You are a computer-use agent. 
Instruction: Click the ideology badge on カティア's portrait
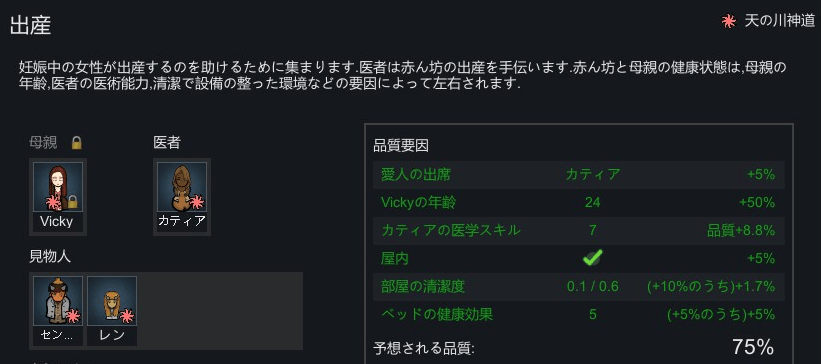(x=196, y=202)
